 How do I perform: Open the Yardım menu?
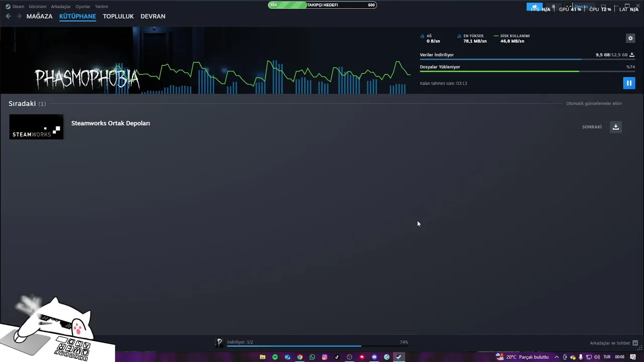pyautogui.click(x=102, y=7)
